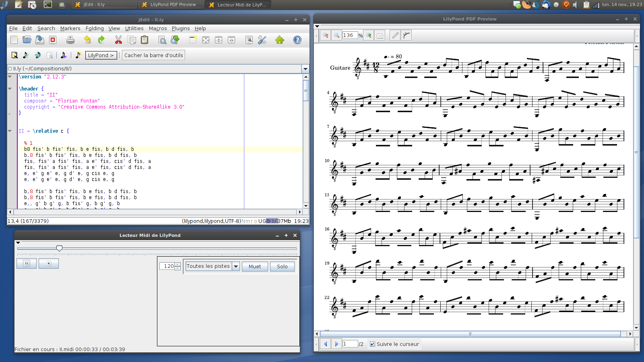Viewport: 644px width, 362px height.
Task: Click the zoom out magnifier in PDF preview
Action: pos(326,35)
